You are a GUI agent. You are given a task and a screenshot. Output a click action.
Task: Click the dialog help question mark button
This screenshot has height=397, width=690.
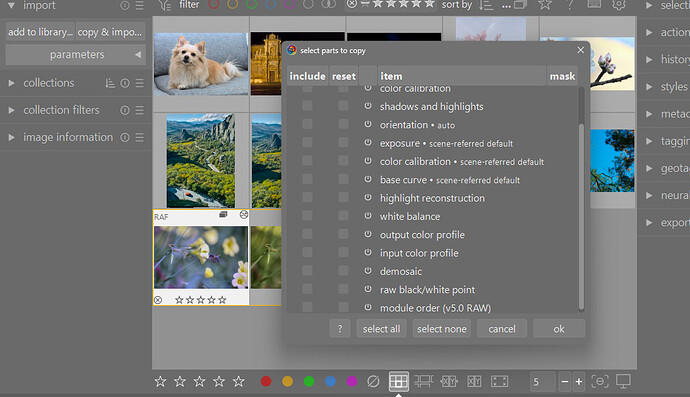(340, 329)
